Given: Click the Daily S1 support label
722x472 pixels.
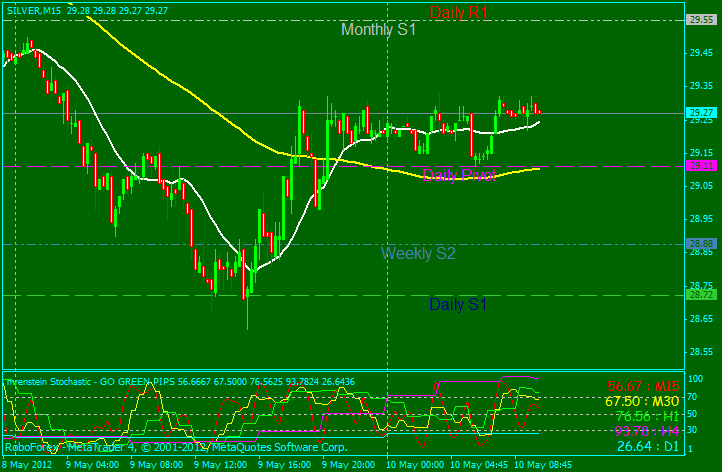Looking at the screenshot, I should (457, 304).
